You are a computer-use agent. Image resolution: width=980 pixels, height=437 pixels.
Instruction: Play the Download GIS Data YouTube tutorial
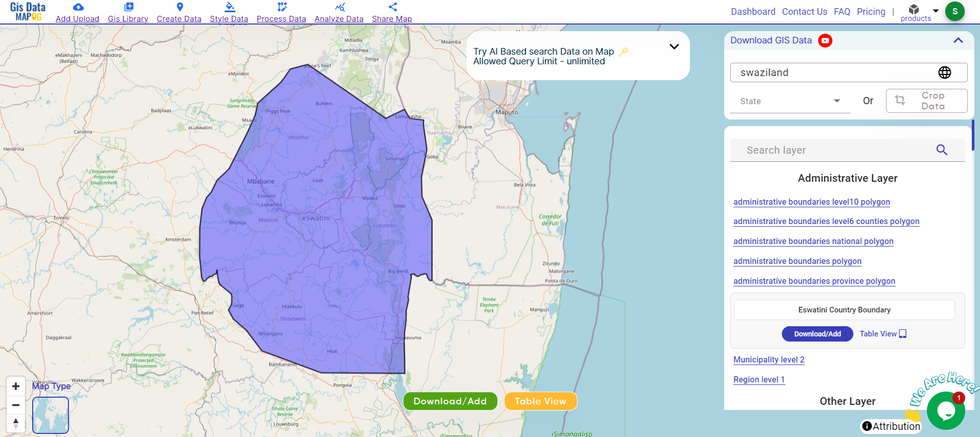coord(825,40)
